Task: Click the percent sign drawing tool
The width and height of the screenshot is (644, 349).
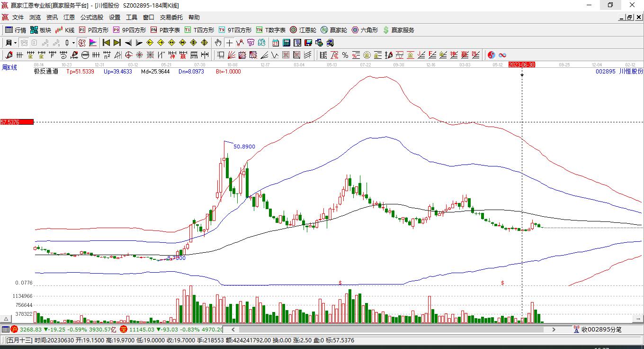Action: (x=345, y=55)
